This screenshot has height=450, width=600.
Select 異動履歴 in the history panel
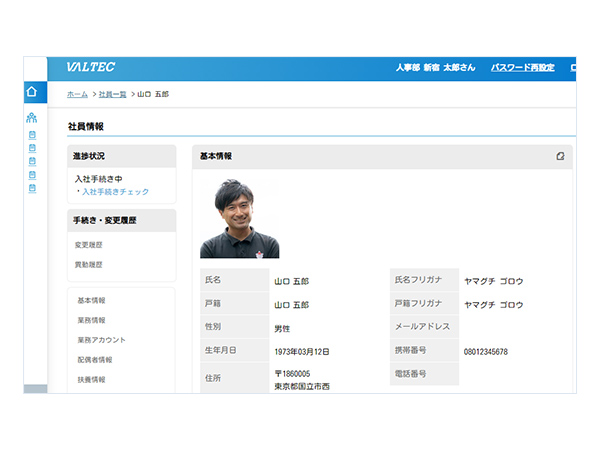89,265
